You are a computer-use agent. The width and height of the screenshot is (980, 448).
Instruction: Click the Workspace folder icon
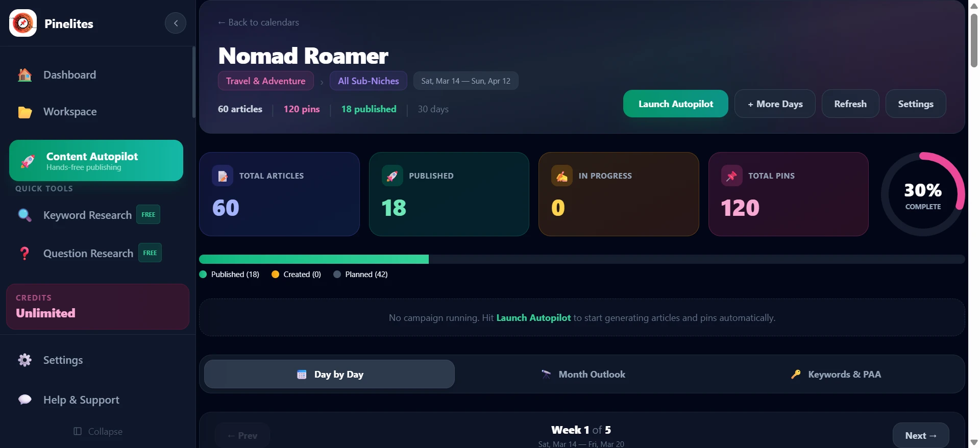pos(24,112)
